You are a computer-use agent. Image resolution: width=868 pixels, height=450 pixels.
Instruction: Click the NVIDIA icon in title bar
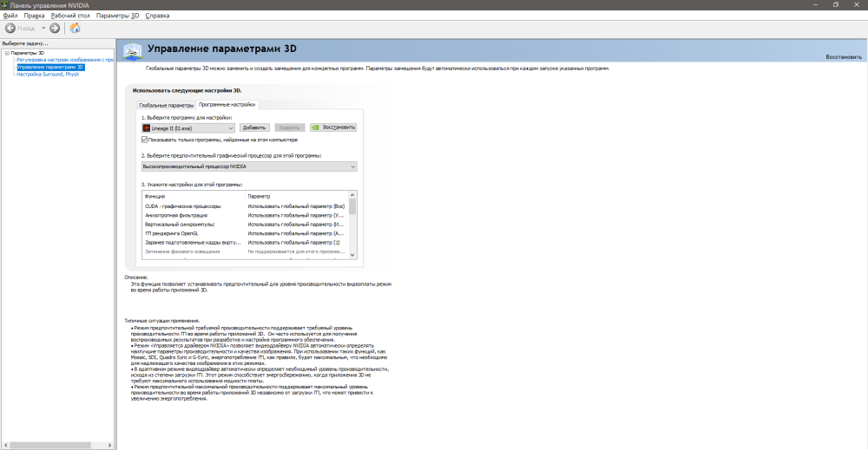pyautogui.click(x=4, y=4)
